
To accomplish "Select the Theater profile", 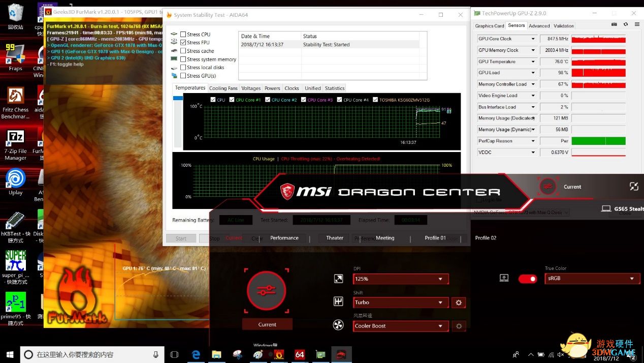I will click(x=335, y=238).
